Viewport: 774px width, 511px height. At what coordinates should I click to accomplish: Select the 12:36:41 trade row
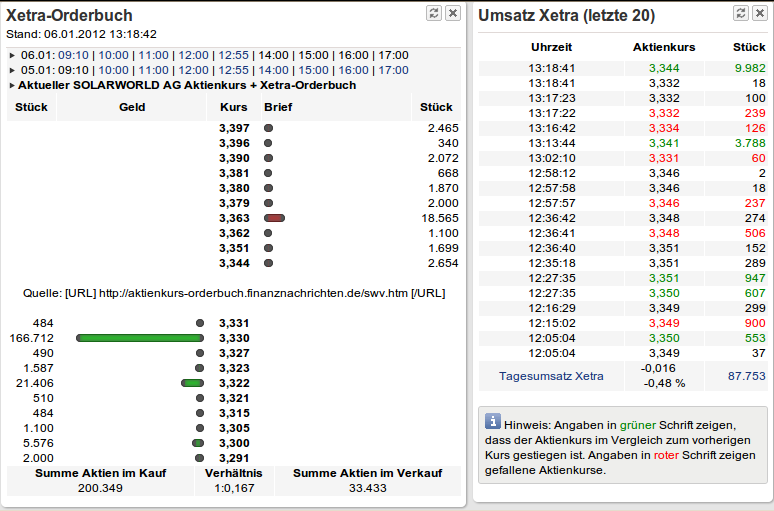coord(622,233)
